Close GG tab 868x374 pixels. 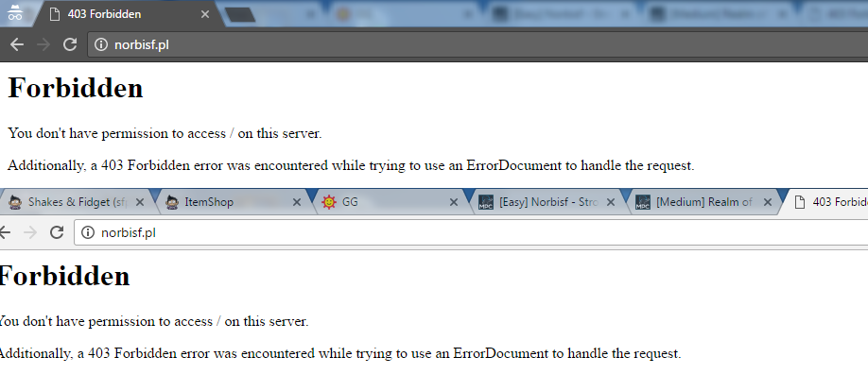coord(453,202)
